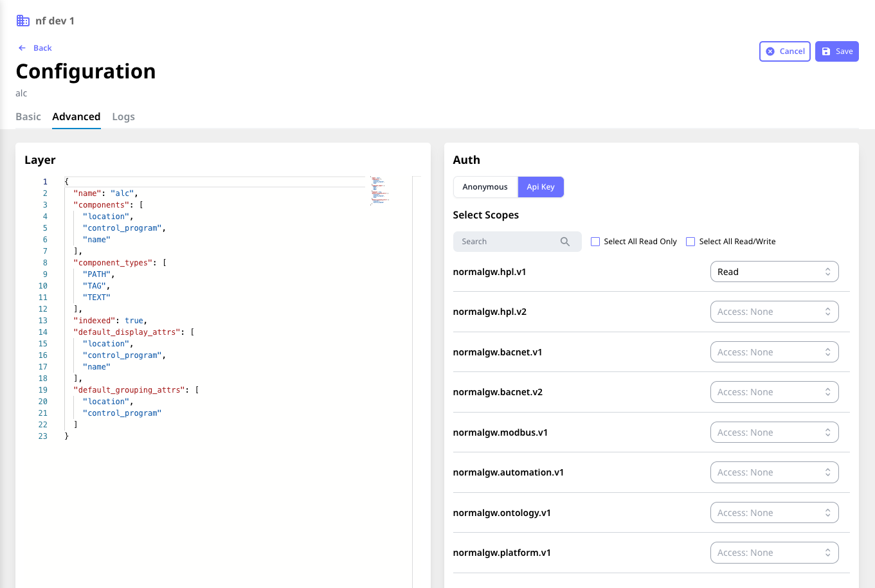The image size is (875, 588).
Task: Click the code editor minimap
Action: tap(380, 190)
